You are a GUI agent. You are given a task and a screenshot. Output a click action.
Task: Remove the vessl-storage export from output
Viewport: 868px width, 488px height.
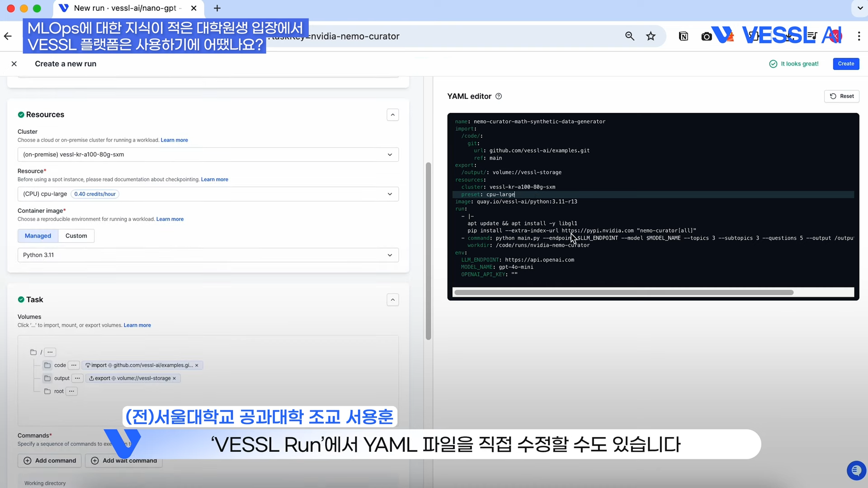pyautogui.click(x=174, y=378)
